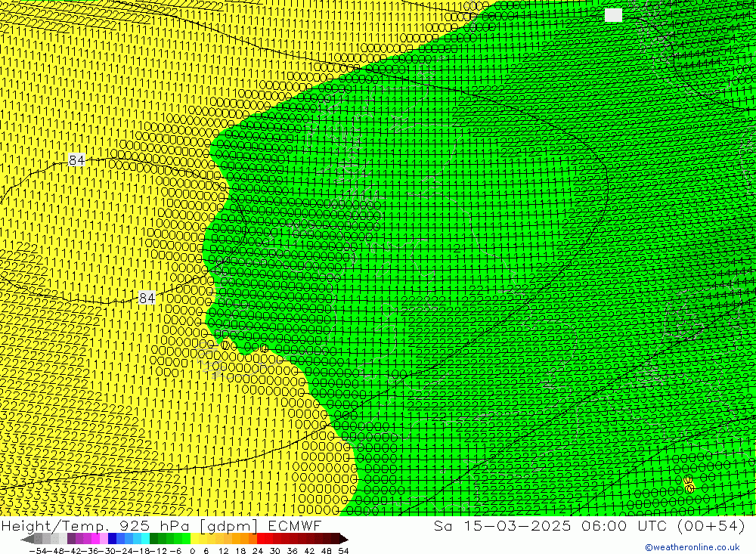The width and height of the screenshot is (756, 554).
Task: Select the dark blue legend swatch near -30
Action: pos(113,539)
